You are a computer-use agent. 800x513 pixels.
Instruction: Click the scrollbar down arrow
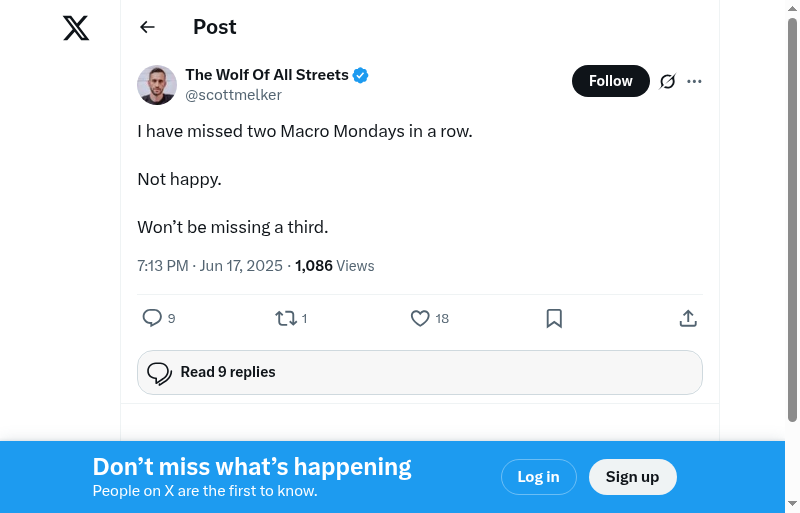tap(792, 504)
